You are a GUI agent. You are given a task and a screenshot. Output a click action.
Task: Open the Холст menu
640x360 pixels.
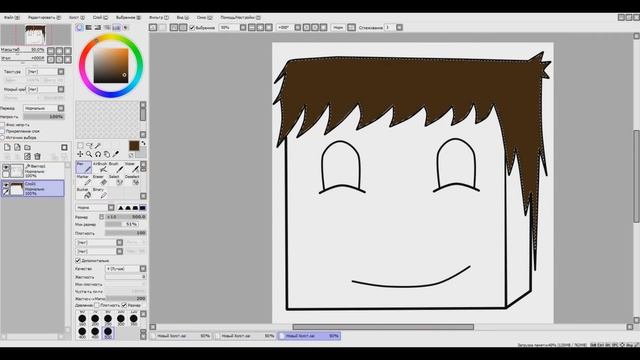[x=77, y=18]
